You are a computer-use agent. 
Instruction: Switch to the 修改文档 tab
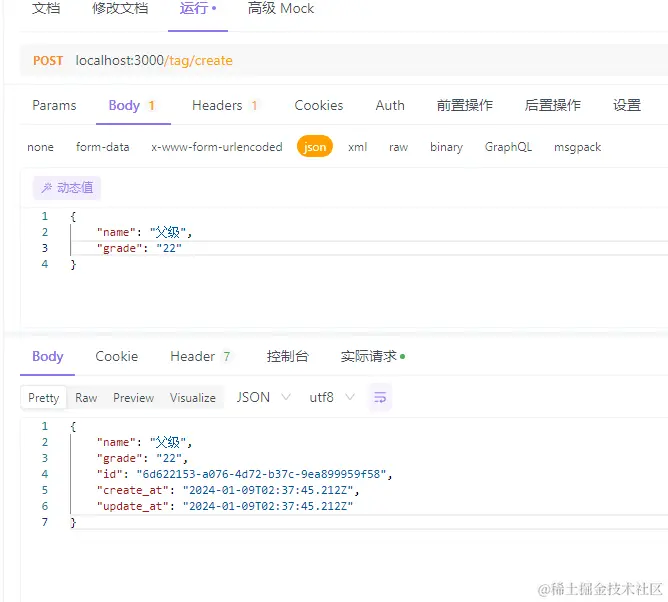pos(120,8)
